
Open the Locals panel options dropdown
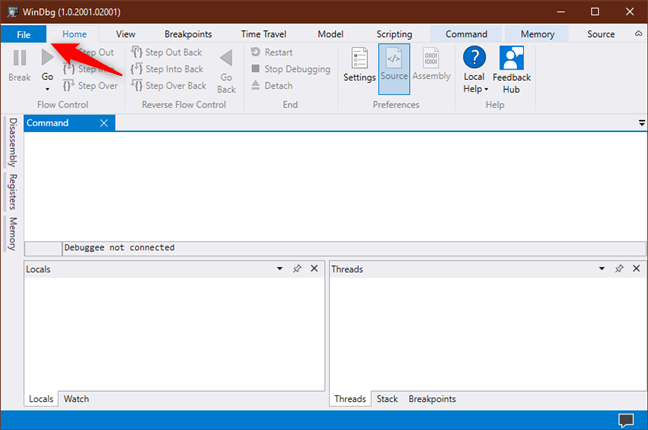280,269
